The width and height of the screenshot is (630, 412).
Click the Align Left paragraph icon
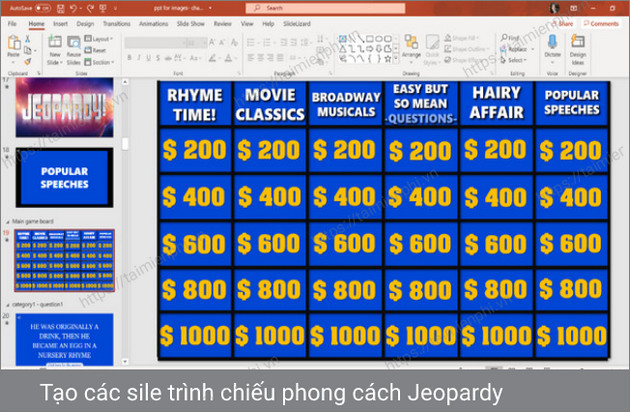251,58
